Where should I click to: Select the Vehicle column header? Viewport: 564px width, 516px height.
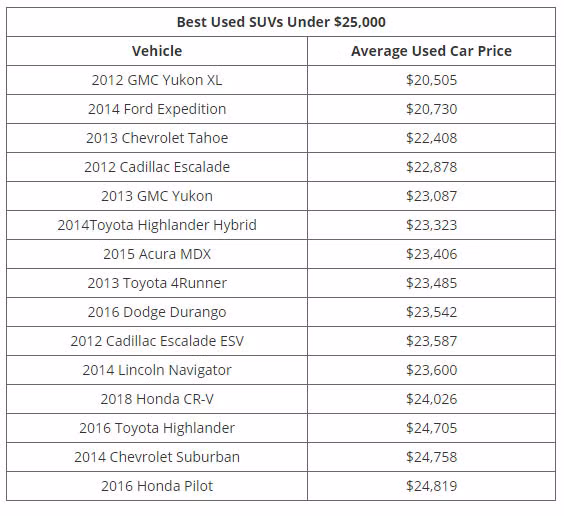click(157, 51)
